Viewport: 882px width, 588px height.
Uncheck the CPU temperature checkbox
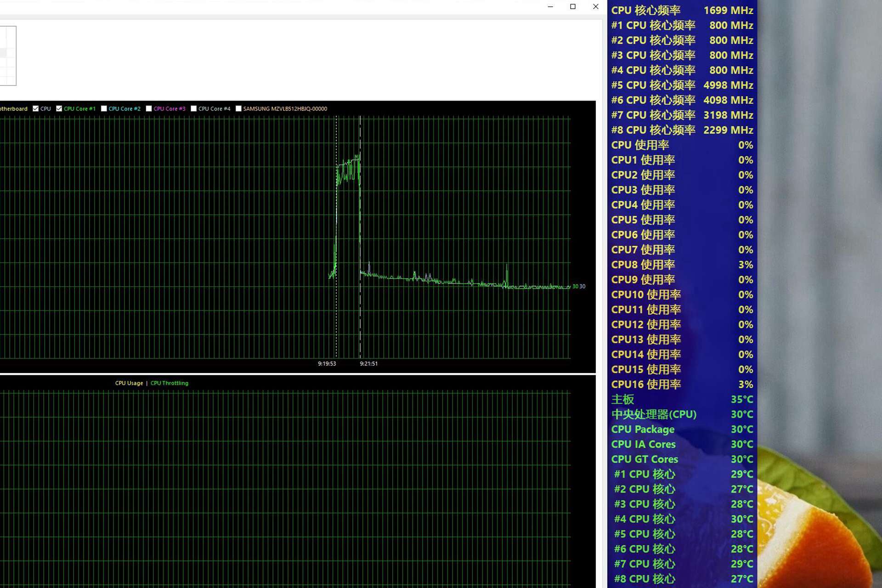tap(36, 109)
